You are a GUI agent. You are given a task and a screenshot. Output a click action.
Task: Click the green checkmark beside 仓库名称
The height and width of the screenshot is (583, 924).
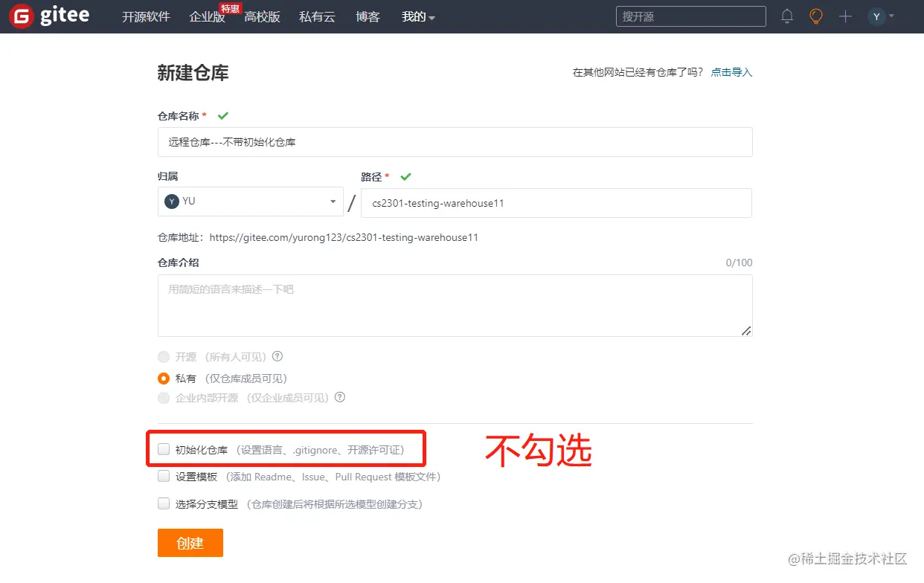coord(222,115)
